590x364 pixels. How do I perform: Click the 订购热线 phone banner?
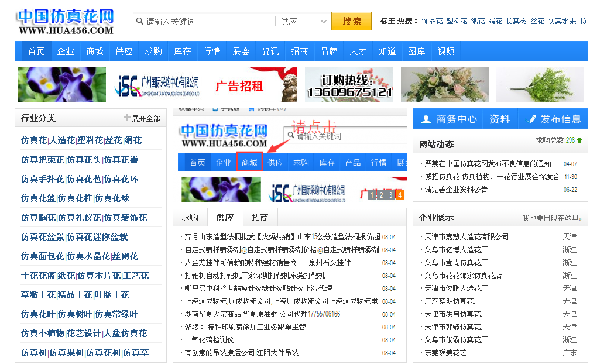coord(349,85)
